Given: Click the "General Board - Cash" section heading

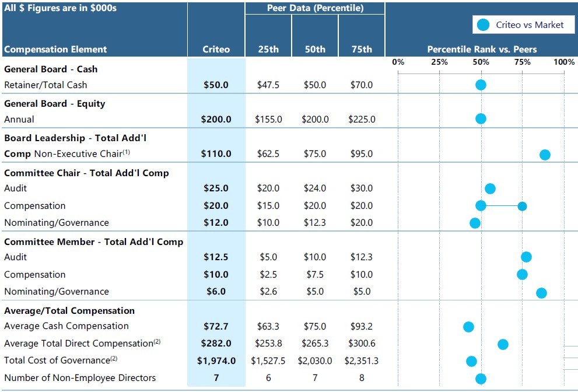Looking at the screenshot, I should pyautogui.click(x=51, y=69).
